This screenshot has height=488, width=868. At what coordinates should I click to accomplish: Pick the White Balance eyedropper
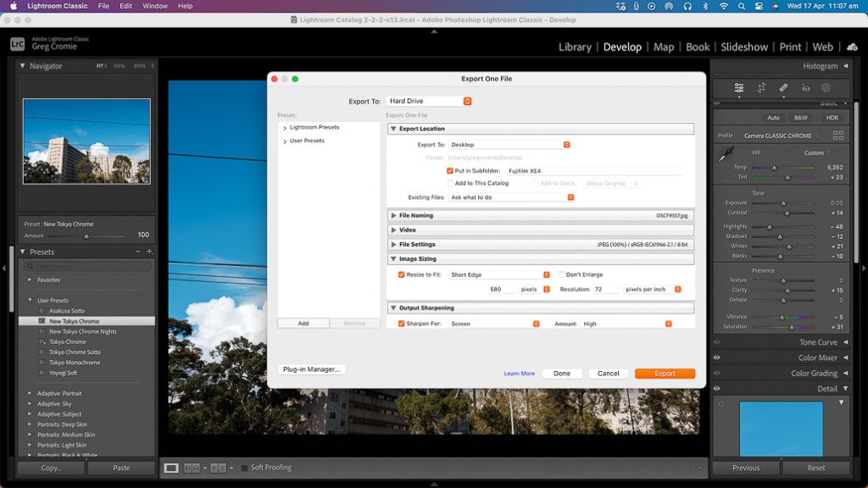point(726,155)
